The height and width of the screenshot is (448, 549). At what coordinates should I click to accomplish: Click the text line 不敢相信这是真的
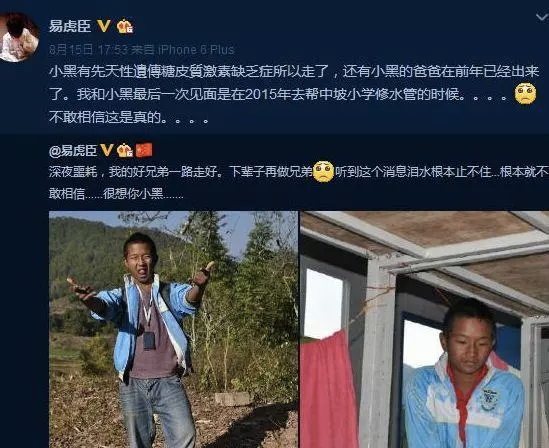pyautogui.click(x=129, y=117)
